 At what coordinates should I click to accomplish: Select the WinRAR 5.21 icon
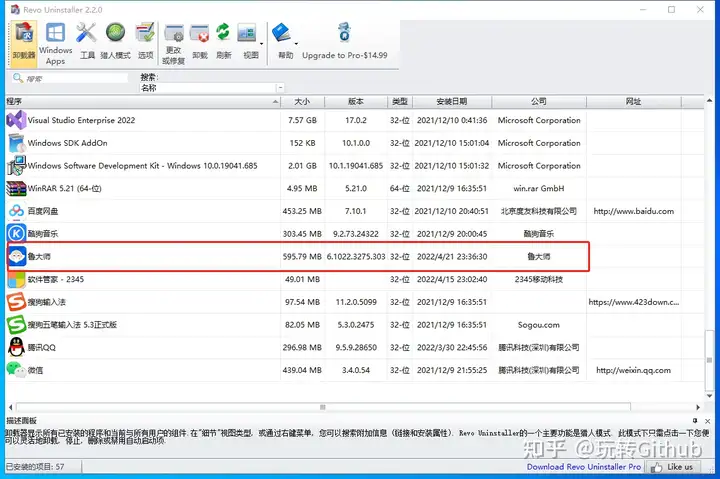16,188
